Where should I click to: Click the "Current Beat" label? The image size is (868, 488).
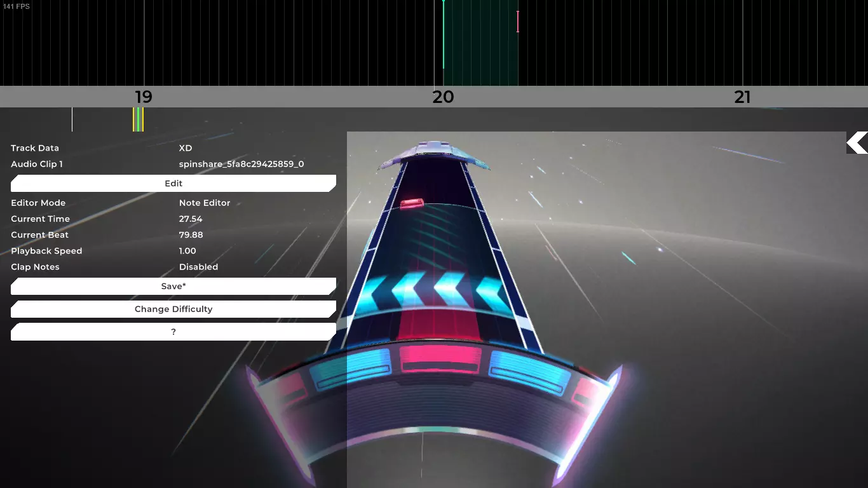pyautogui.click(x=39, y=234)
